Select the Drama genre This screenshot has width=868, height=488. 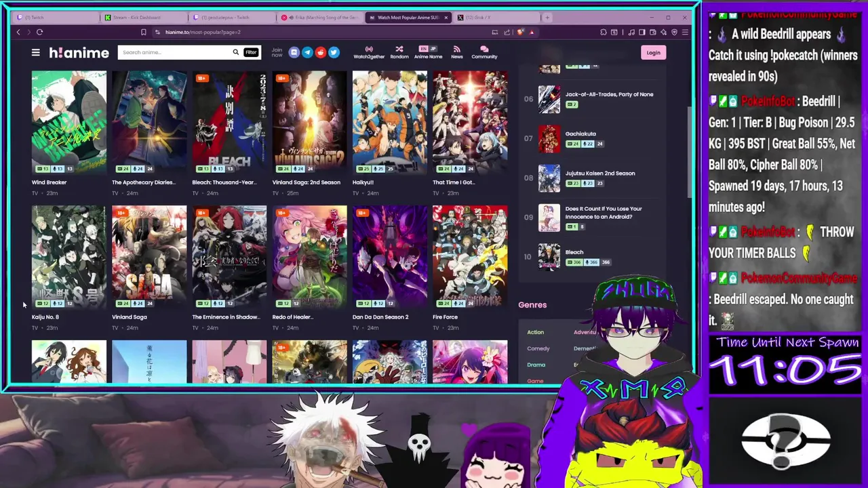click(536, 365)
